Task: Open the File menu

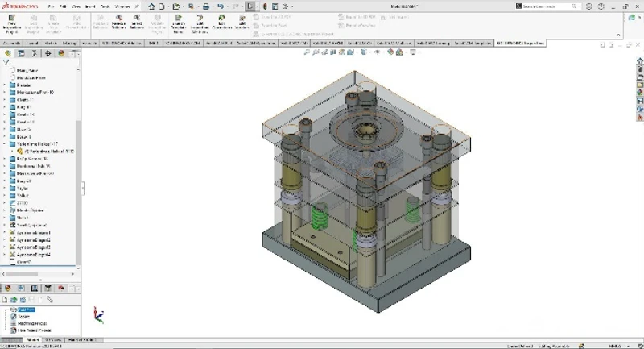Action: click(51, 6)
